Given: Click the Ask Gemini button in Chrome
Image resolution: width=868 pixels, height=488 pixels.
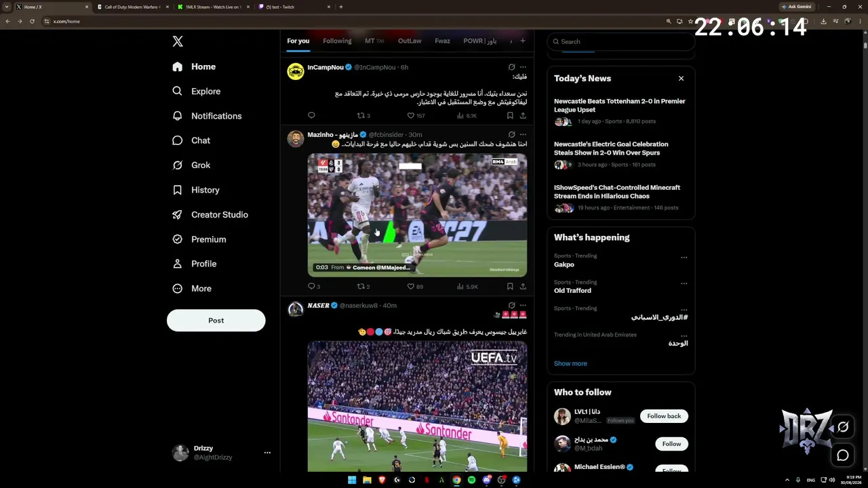Looking at the screenshot, I should 797,7.
